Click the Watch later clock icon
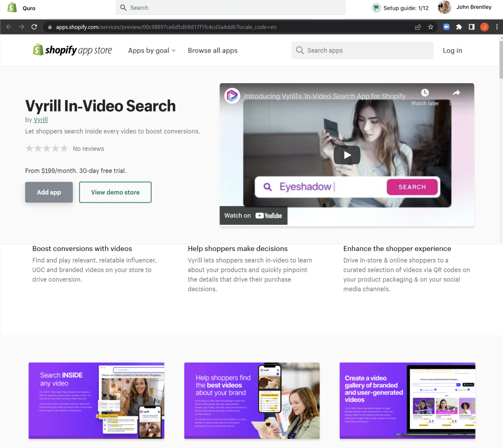 click(x=425, y=93)
